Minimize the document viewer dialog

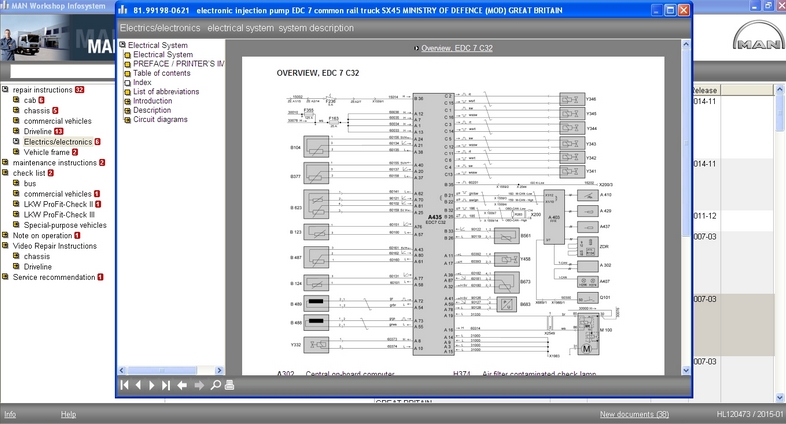657,10
